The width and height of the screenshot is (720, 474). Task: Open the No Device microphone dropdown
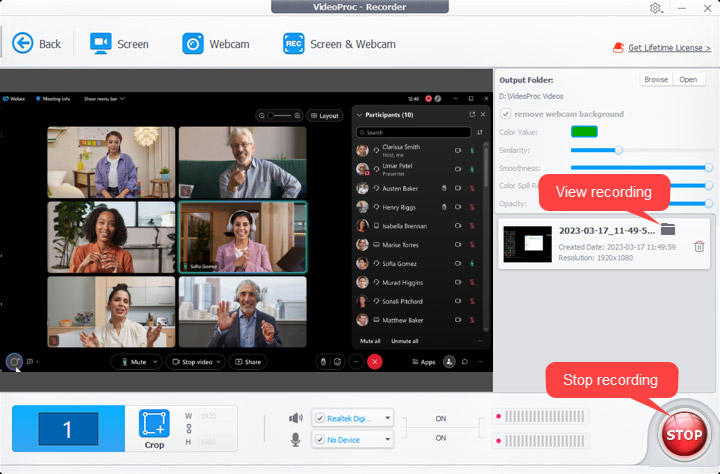tap(388, 440)
